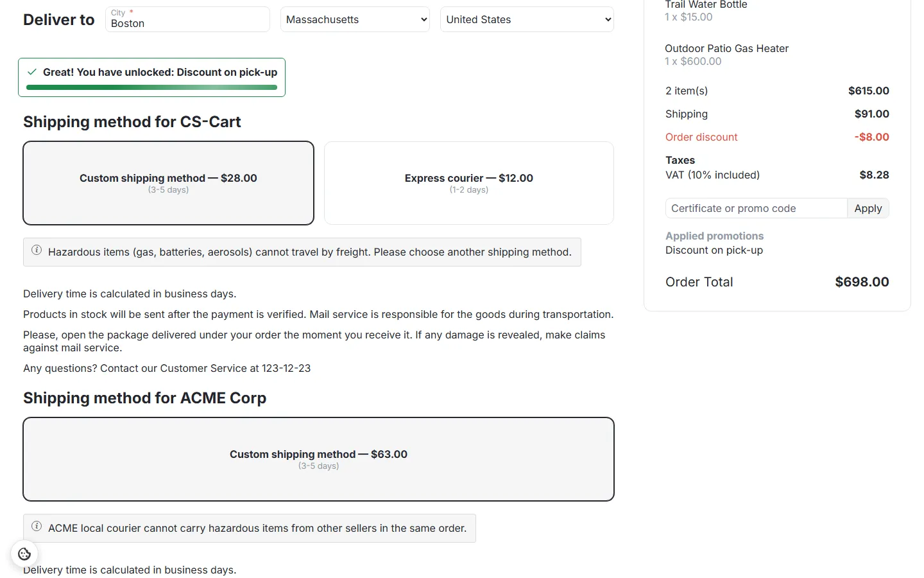Click the Order discount label
924x578 pixels.
(x=701, y=137)
